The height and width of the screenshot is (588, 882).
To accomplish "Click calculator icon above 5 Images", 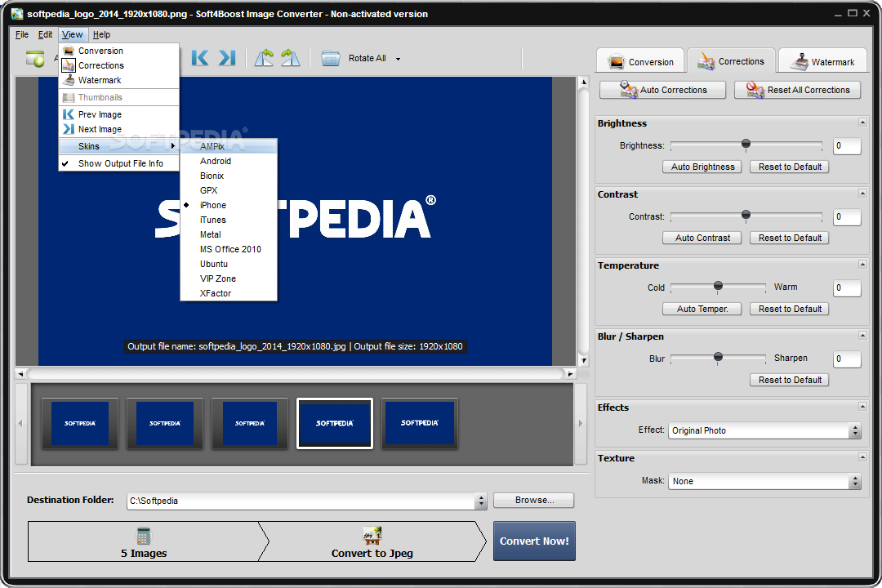I will coord(144,536).
